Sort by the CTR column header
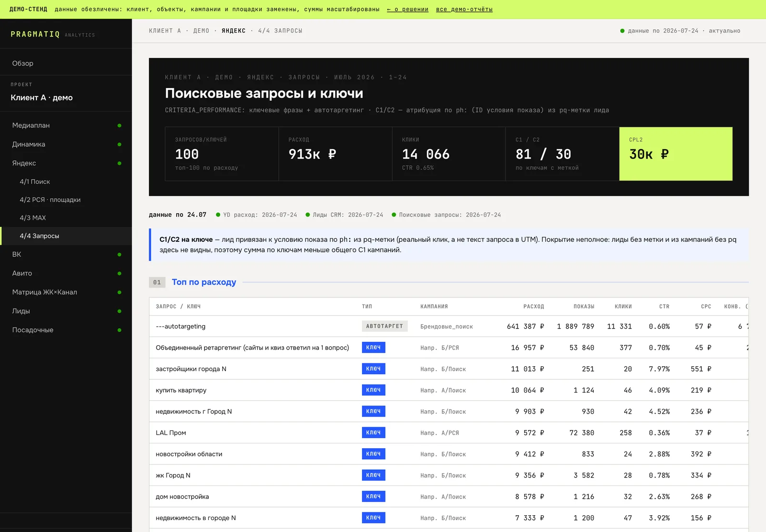The width and height of the screenshot is (766, 532). (664, 306)
